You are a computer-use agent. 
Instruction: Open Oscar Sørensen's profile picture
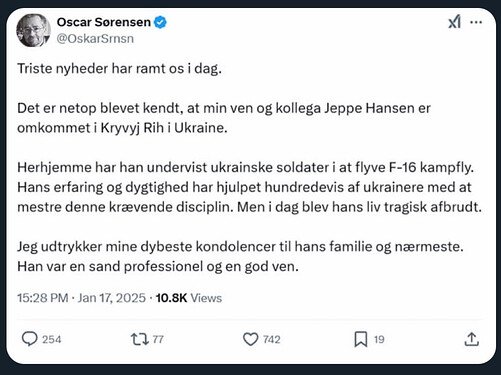point(34,30)
